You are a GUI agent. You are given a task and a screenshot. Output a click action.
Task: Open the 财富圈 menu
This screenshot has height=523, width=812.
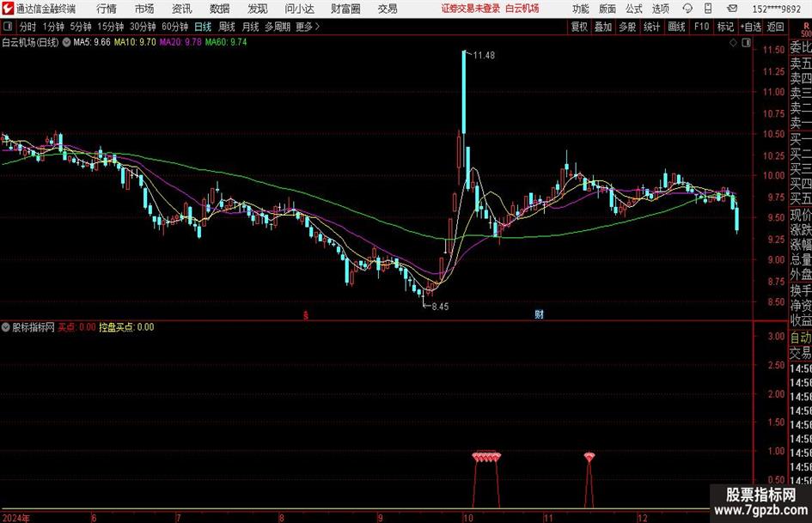(x=345, y=9)
